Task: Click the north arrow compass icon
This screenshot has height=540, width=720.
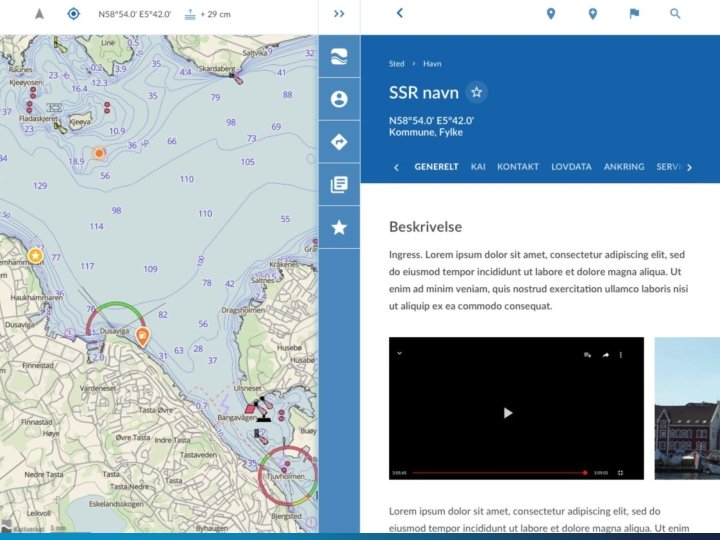Action: [39, 14]
